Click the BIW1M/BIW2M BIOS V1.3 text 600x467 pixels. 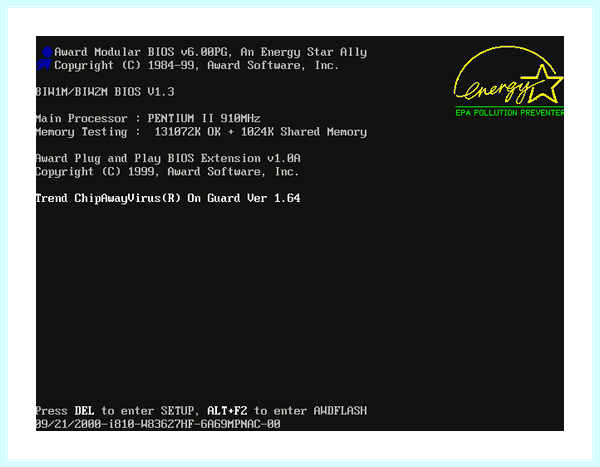105,92
